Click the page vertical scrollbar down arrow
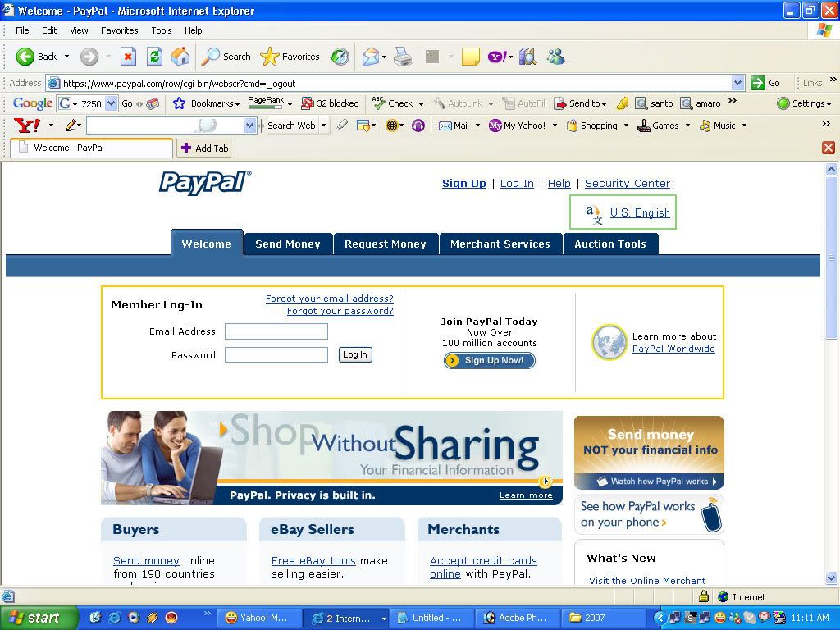840x630 pixels. (831, 578)
